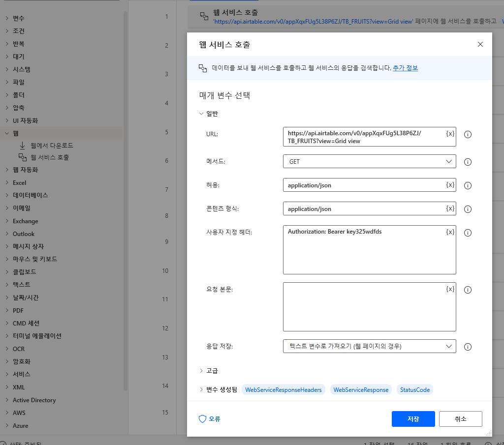Image resolution: width=504 pixels, height=445 pixels.
Task: Open the info icon next to URL field
Action: point(468,135)
